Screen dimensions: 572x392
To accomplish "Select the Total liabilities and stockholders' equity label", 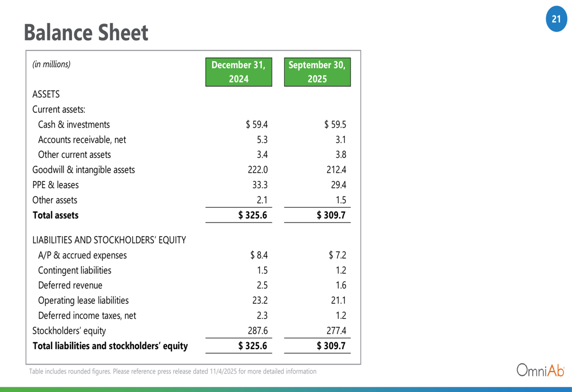I will click(110, 346).
